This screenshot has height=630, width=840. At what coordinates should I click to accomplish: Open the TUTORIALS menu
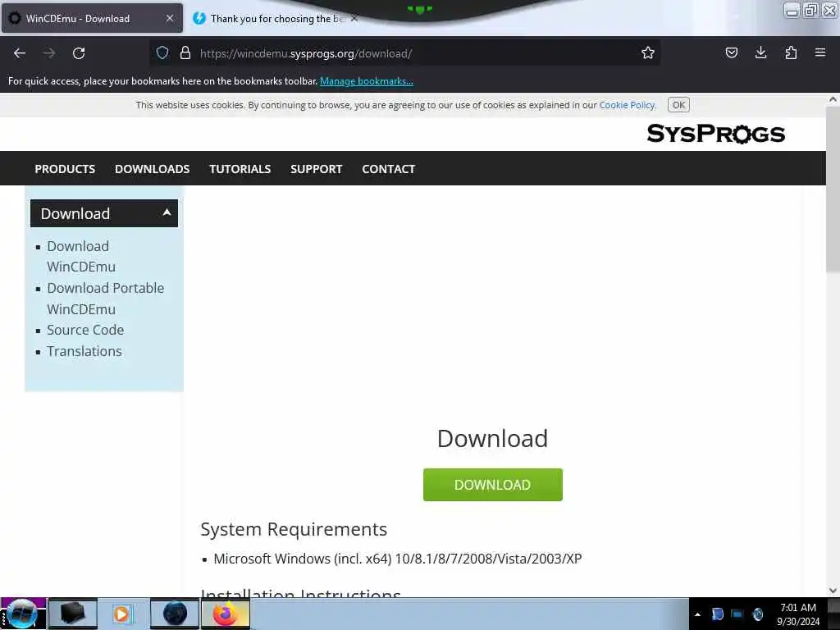(x=240, y=169)
